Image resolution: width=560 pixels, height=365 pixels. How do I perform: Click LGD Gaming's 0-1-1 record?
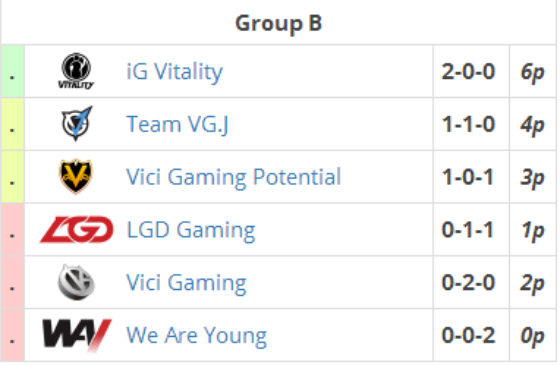pos(468,230)
